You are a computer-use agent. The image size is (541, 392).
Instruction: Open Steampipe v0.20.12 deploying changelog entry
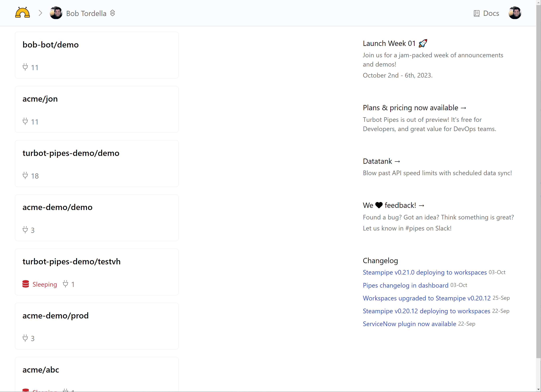[x=427, y=311]
